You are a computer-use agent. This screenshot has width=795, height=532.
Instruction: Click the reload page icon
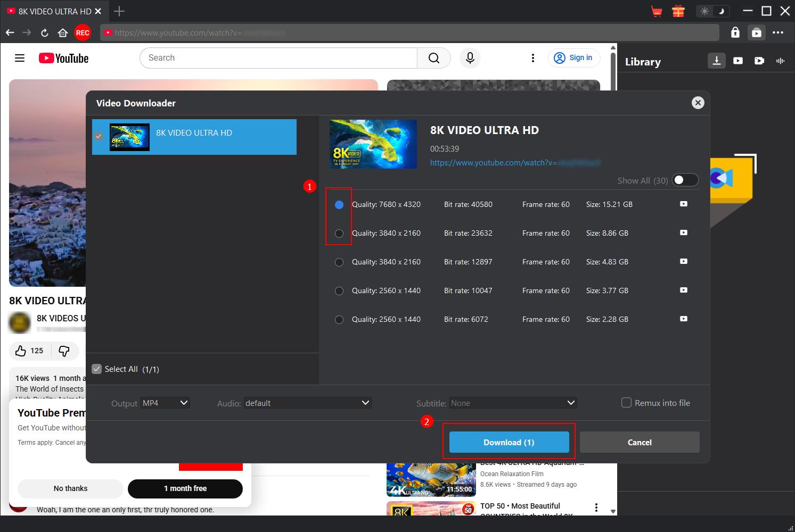45,33
